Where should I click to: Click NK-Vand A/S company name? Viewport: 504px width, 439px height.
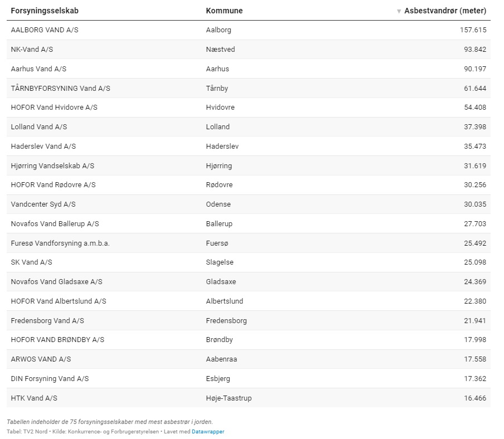coord(32,50)
